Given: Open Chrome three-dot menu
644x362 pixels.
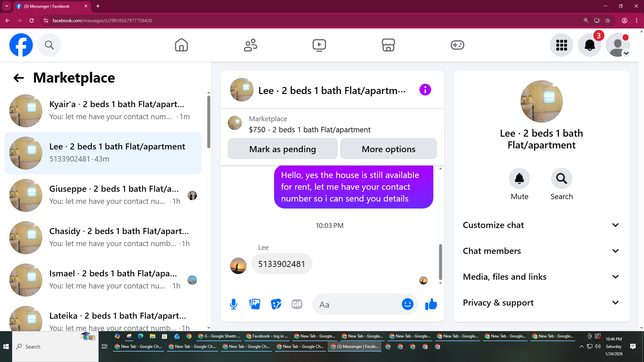Looking at the screenshot, I should pyautogui.click(x=637, y=20).
